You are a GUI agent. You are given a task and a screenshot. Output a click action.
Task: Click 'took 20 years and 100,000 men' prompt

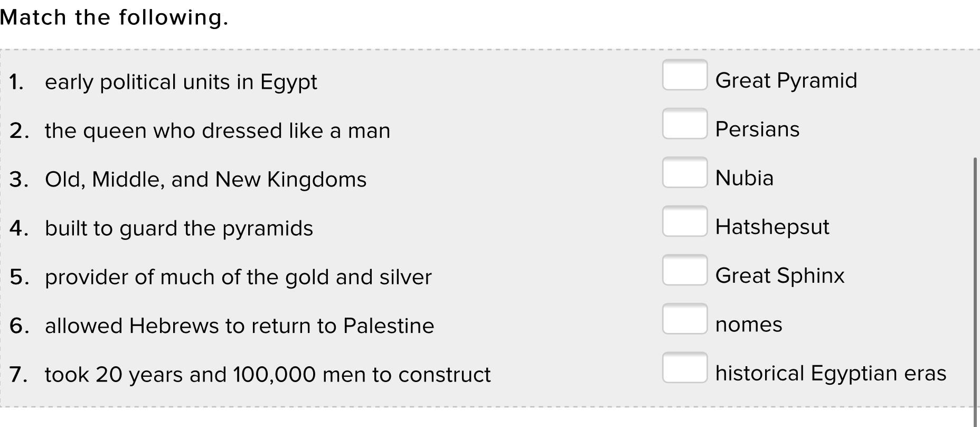[268, 375]
